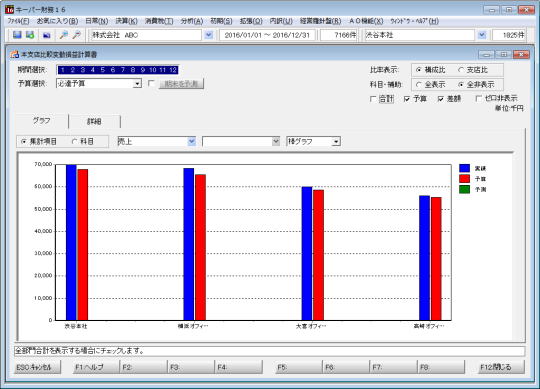Click the first magnifier icon in toolbar
Viewport: 540px width, 389px height.
pyautogui.click(x=63, y=35)
